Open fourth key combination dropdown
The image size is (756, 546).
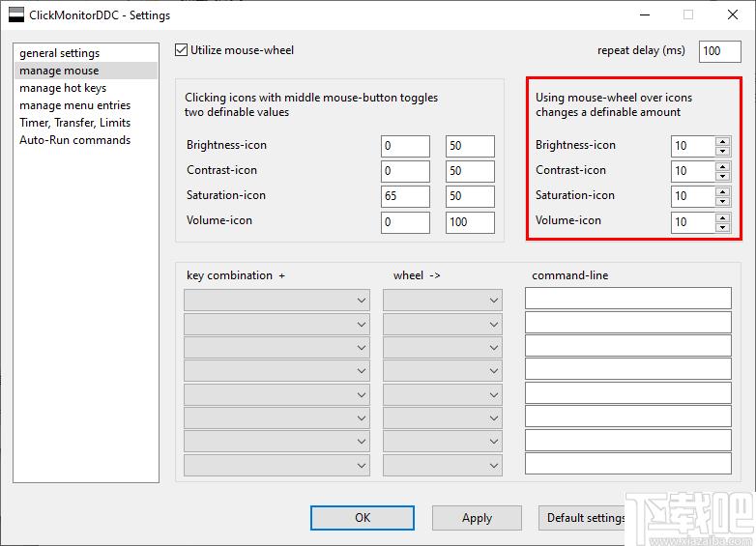click(276, 370)
